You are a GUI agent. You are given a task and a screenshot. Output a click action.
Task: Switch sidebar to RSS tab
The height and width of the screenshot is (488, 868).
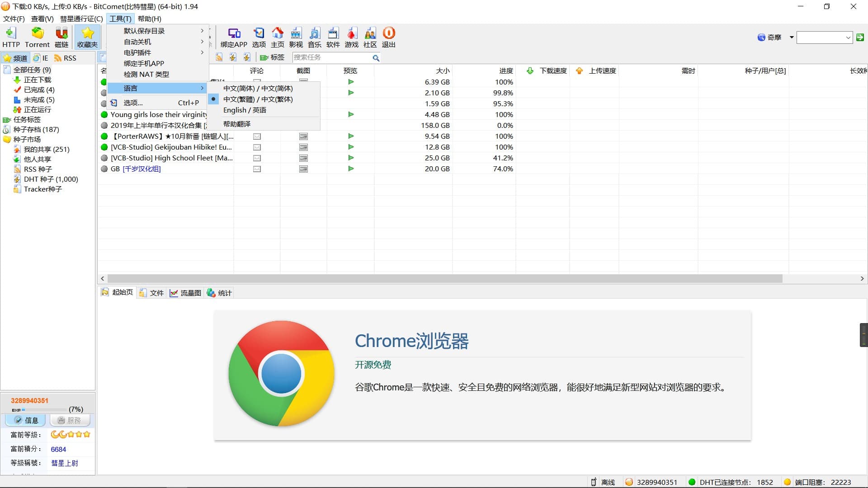65,58
